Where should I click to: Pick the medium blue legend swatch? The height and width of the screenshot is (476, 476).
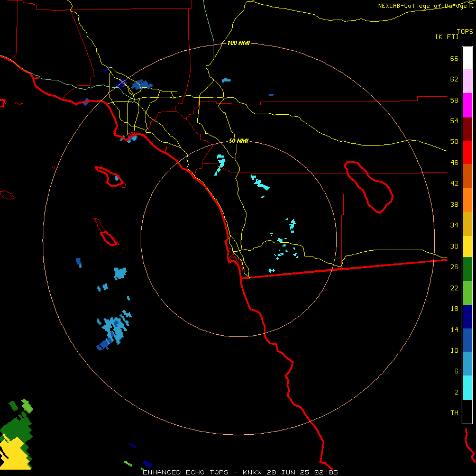(x=467, y=340)
